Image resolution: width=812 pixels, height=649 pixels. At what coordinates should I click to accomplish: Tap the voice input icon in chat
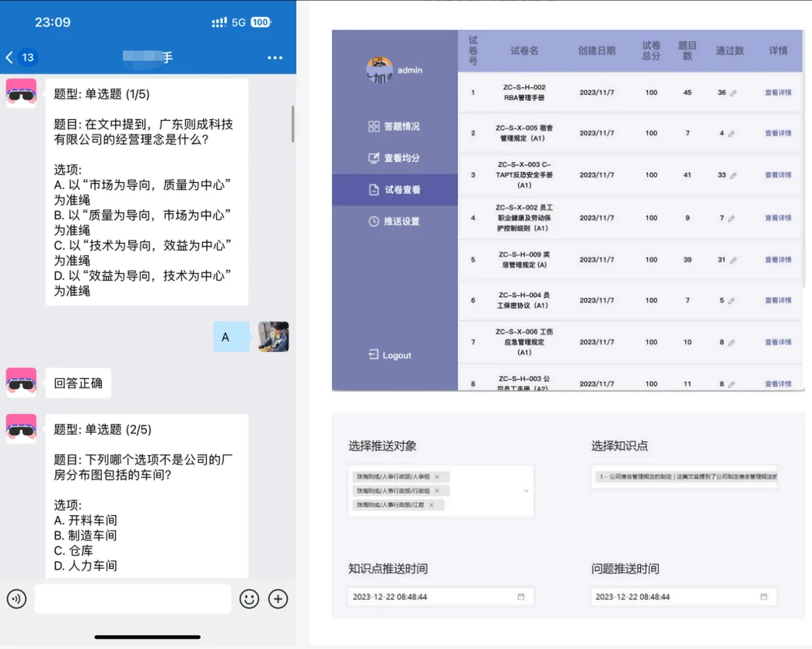(x=16, y=598)
